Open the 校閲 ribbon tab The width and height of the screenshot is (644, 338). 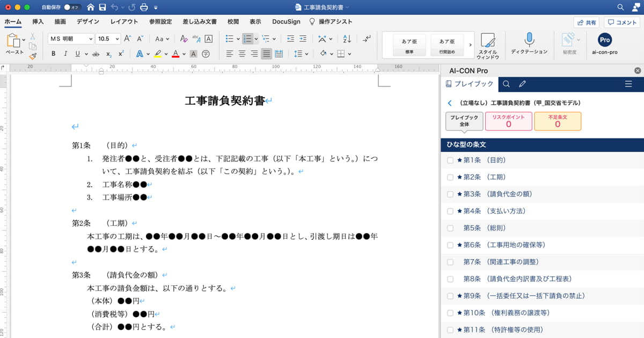tap(233, 21)
